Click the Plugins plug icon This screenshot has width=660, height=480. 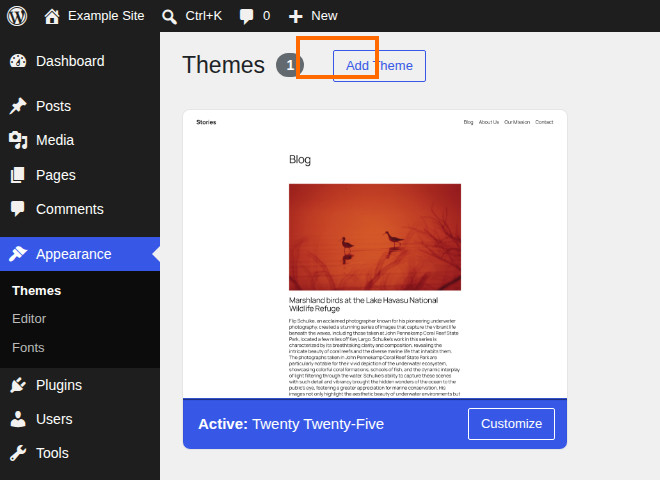(x=18, y=385)
